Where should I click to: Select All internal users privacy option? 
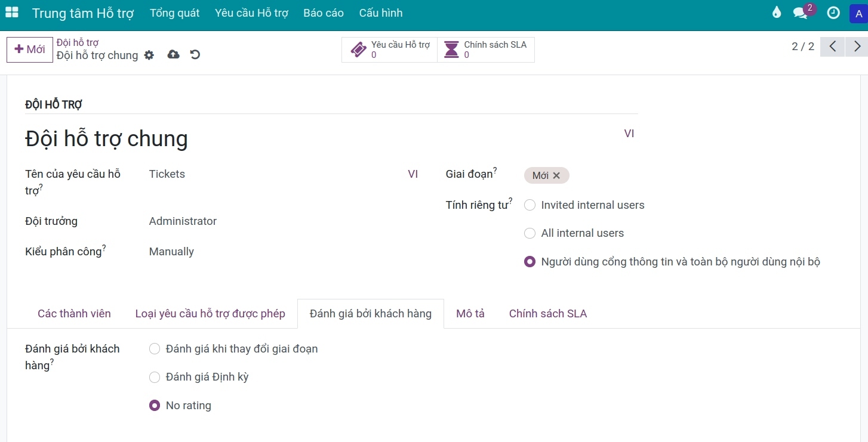click(530, 233)
